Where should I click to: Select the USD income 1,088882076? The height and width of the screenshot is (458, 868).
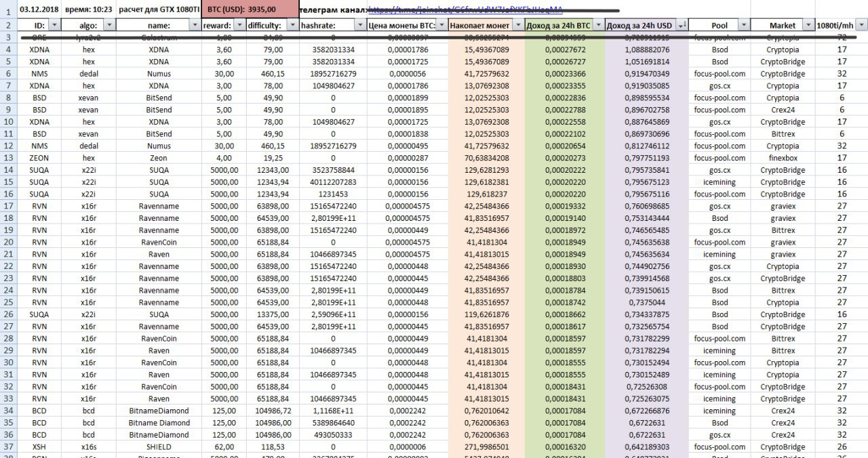646,49
